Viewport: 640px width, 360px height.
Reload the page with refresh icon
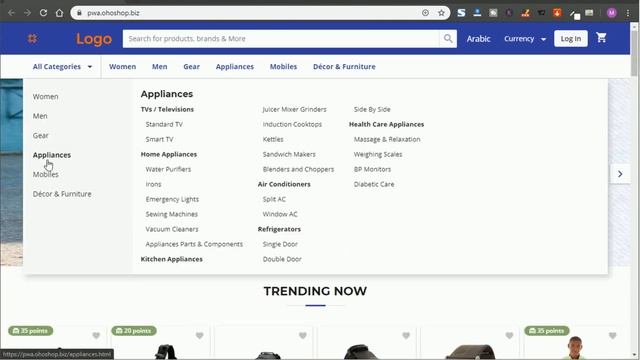pos(43,13)
